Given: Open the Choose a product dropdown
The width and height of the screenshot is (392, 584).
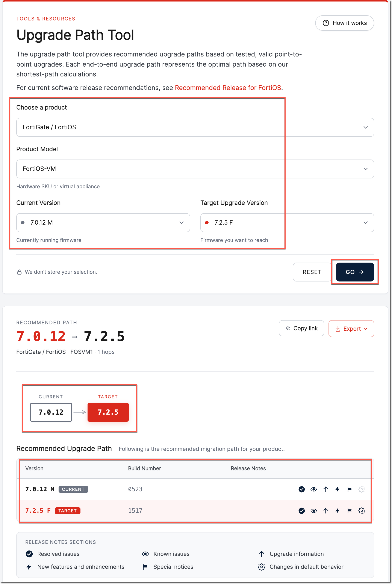Looking at the screenshot, I should point(195,127).
